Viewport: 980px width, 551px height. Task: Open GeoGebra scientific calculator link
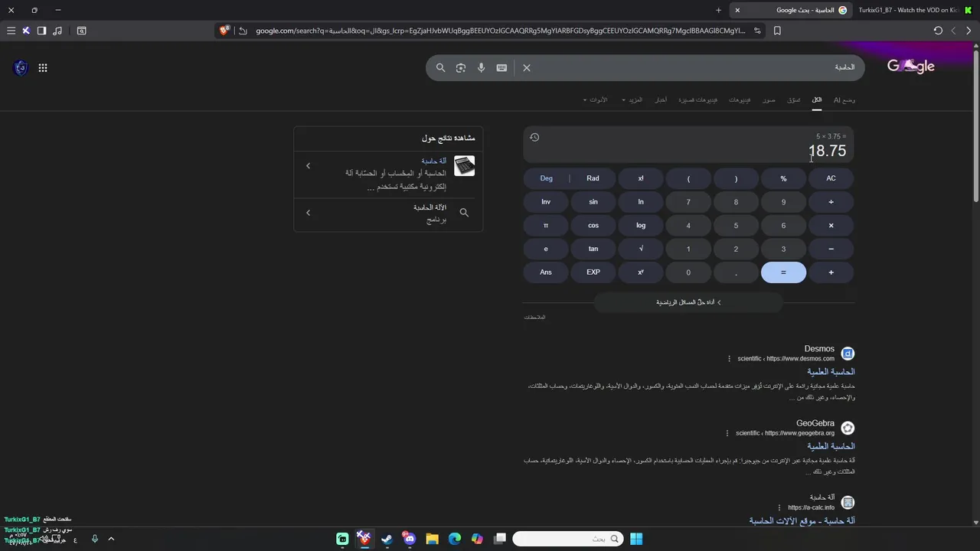[x=831, y=446]
